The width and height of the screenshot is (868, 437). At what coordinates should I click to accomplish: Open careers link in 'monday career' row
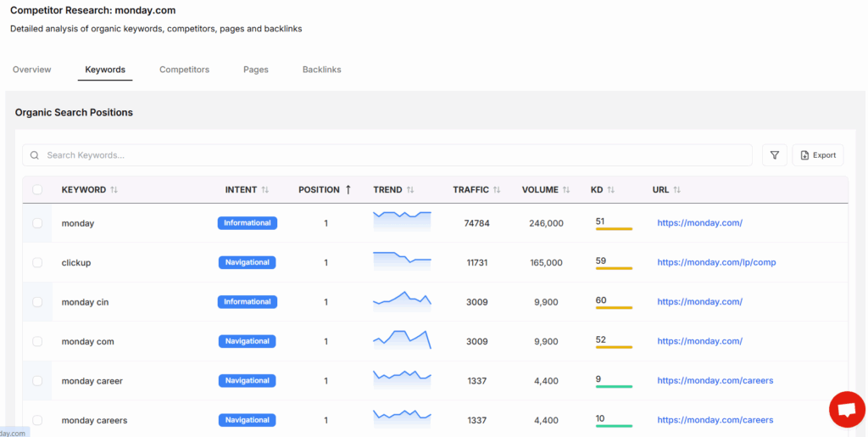pyautogui.click(x=715, y=380)
